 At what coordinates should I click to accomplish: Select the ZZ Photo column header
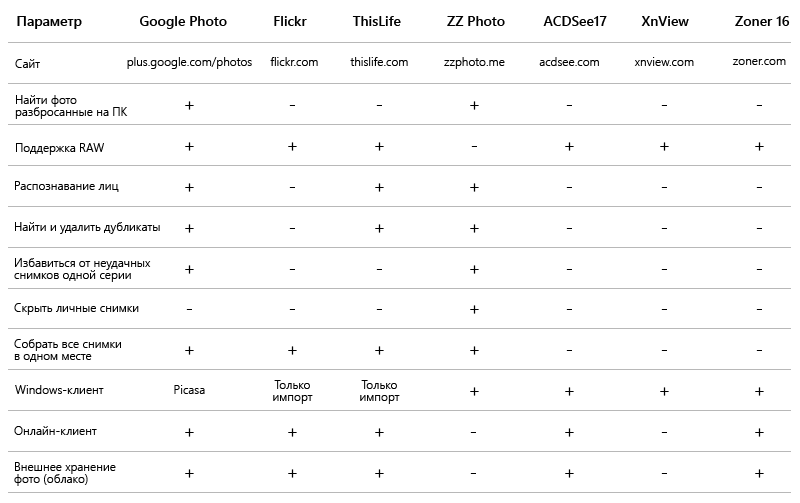coord(476,21)
